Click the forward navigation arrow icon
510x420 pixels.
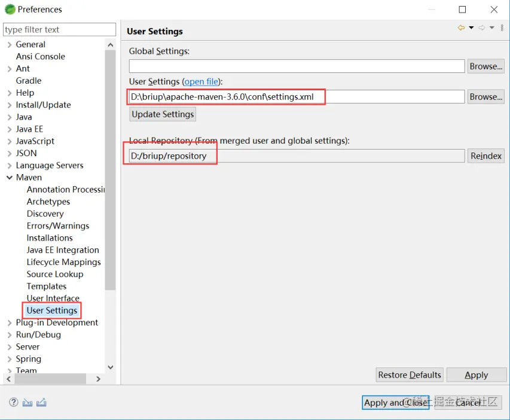482,28
